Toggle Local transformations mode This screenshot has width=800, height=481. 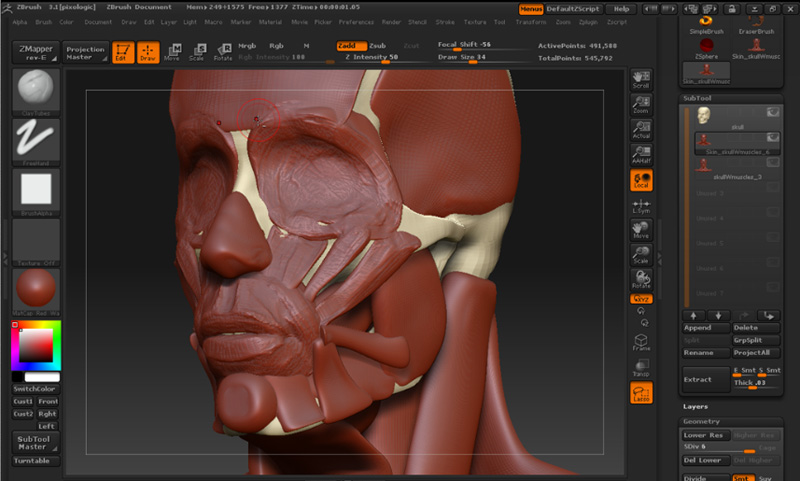click(x=641, y=180)
